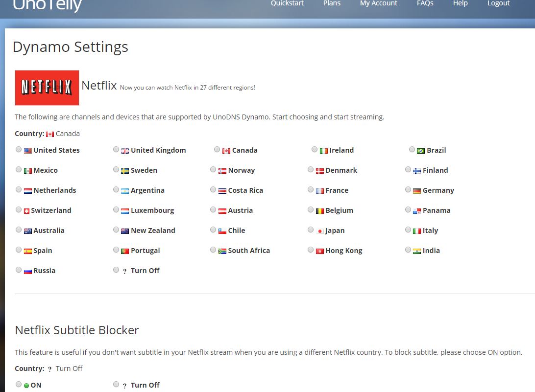Click the Brazil flag icon

click(x=421, y=151)
